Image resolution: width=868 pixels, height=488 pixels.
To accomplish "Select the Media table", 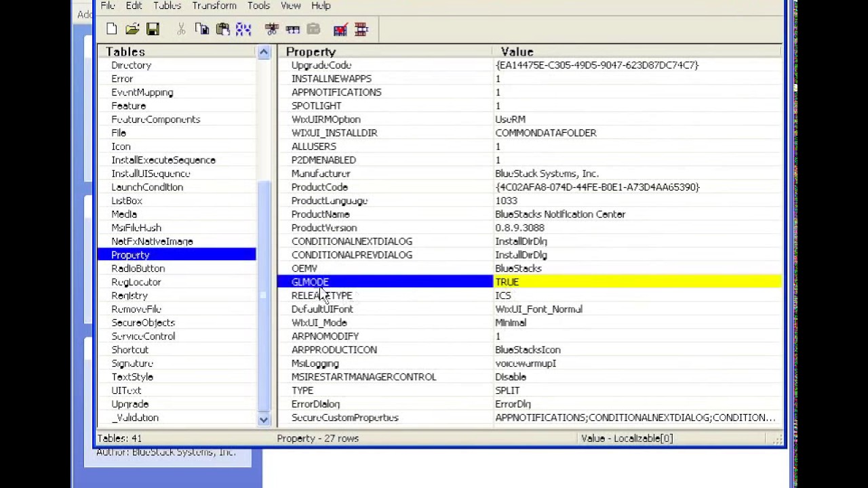I will click(124, 214).
